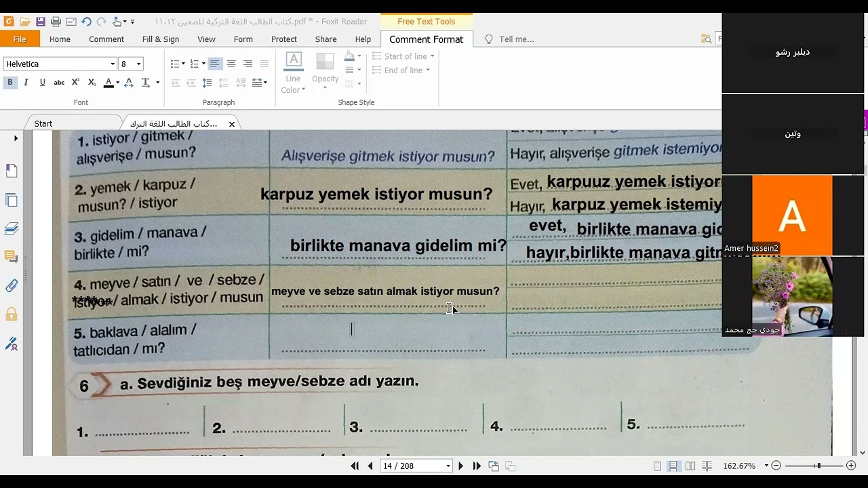
Task: Open the font color dropdown arrow
Action: 117,83
